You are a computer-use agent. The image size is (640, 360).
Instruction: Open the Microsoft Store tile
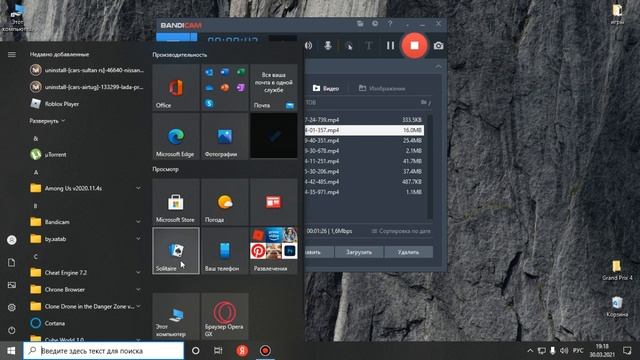[176, 202]
